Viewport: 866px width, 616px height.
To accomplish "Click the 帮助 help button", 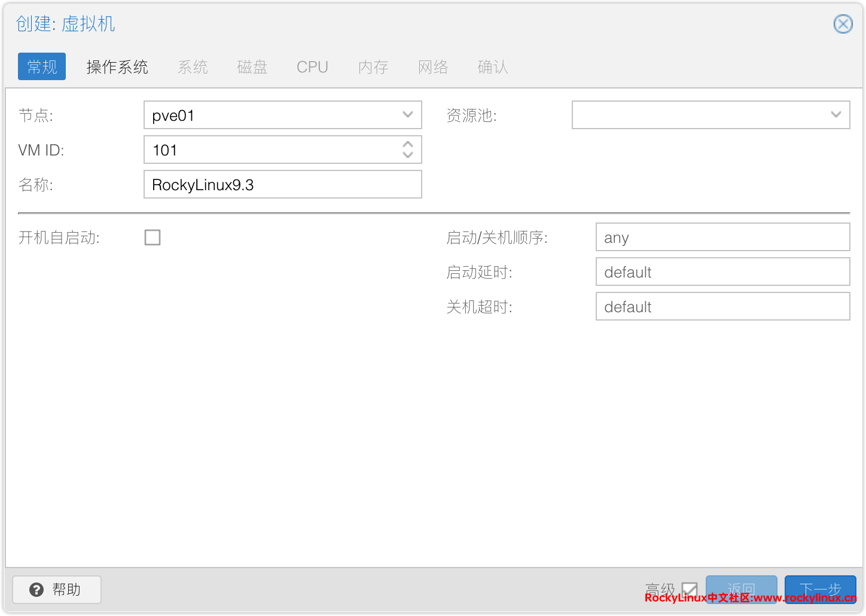I will (57, 590).
